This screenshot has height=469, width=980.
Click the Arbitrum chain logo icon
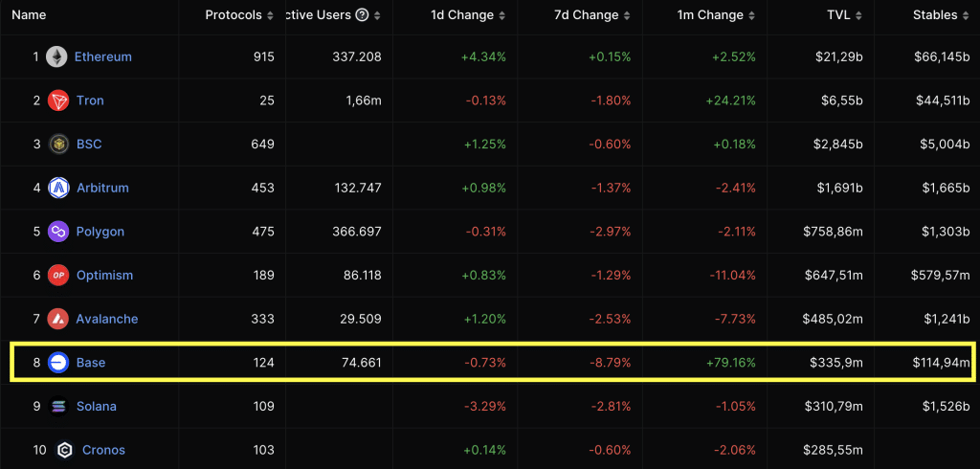pos(57,188)
